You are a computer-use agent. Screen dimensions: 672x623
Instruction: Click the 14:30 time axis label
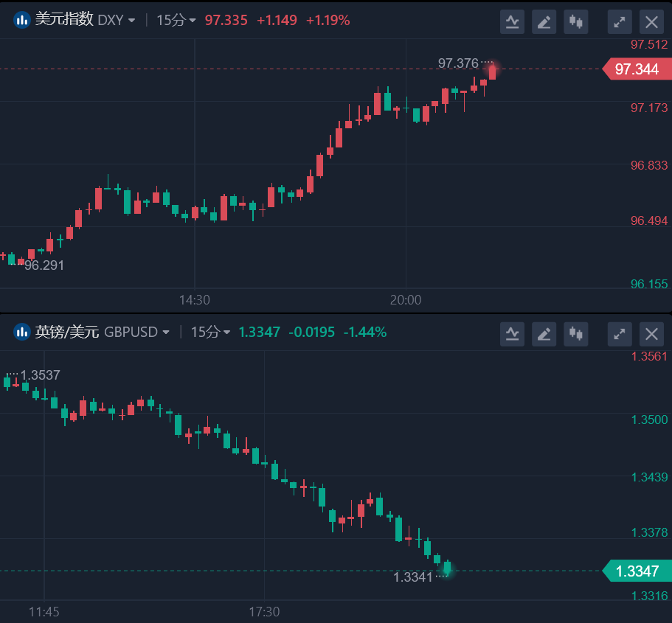click(195, 300)
